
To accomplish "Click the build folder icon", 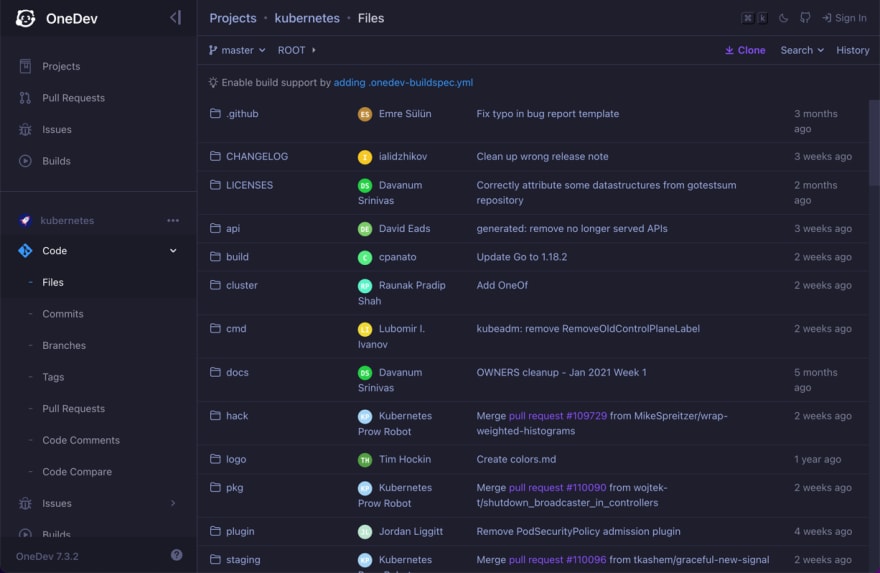I will (215, 256).
